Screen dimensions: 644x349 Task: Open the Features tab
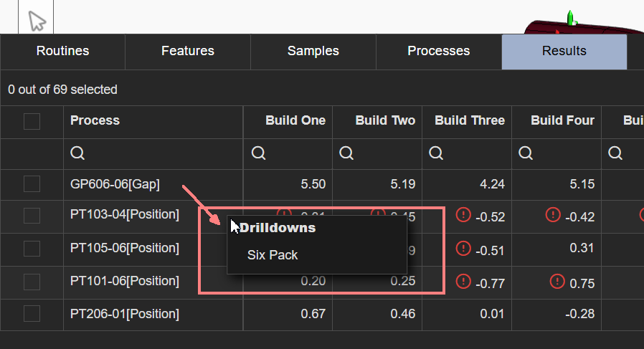[x=188, y=51]
